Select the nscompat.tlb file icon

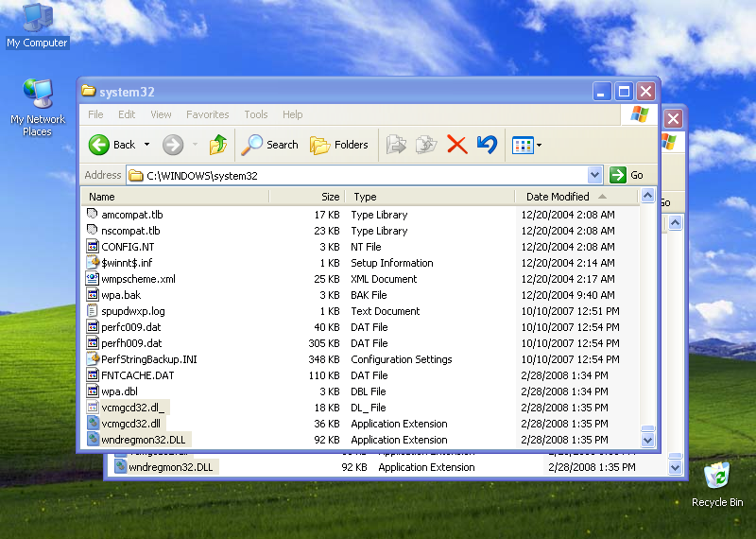click(92, 230)
